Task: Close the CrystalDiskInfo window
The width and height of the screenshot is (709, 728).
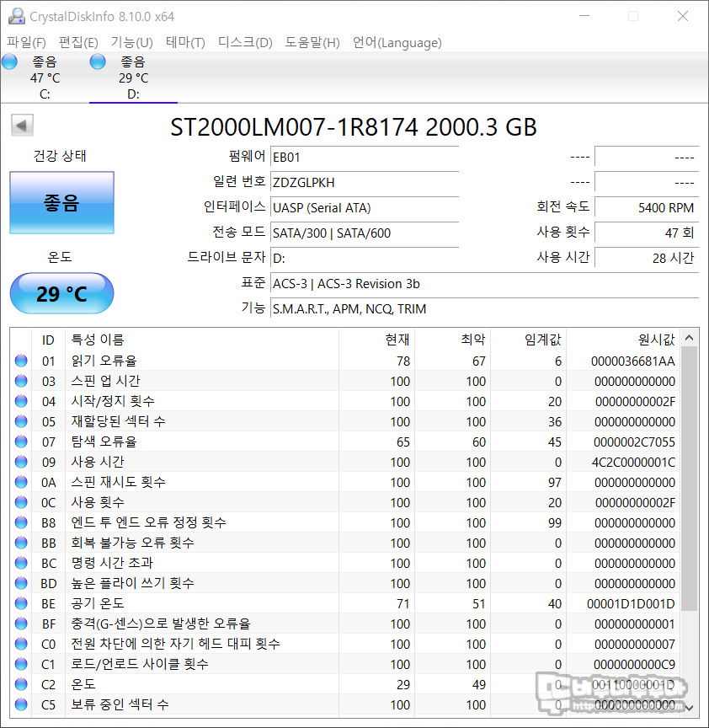Action: pyautogui.click(x=683, y=16)
